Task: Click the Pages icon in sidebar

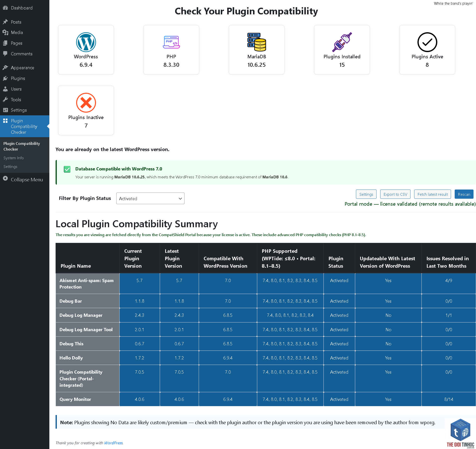Action: tap(5, 43)
